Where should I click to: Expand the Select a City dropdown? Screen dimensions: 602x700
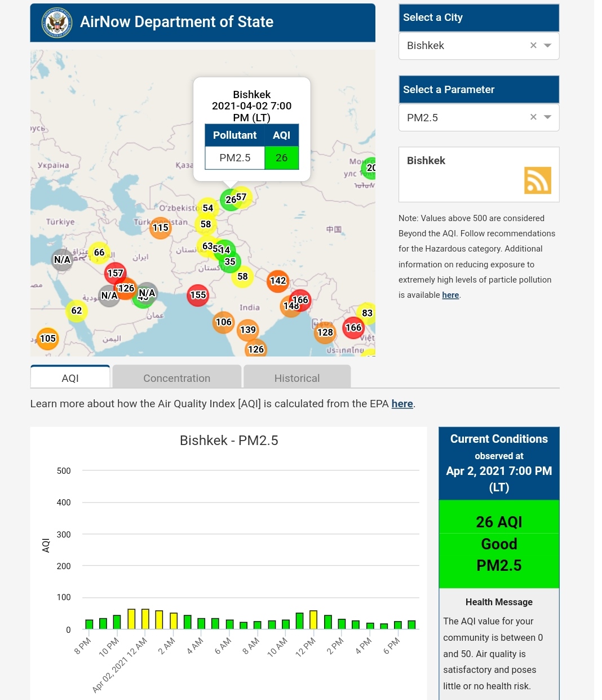click(547, 46)
